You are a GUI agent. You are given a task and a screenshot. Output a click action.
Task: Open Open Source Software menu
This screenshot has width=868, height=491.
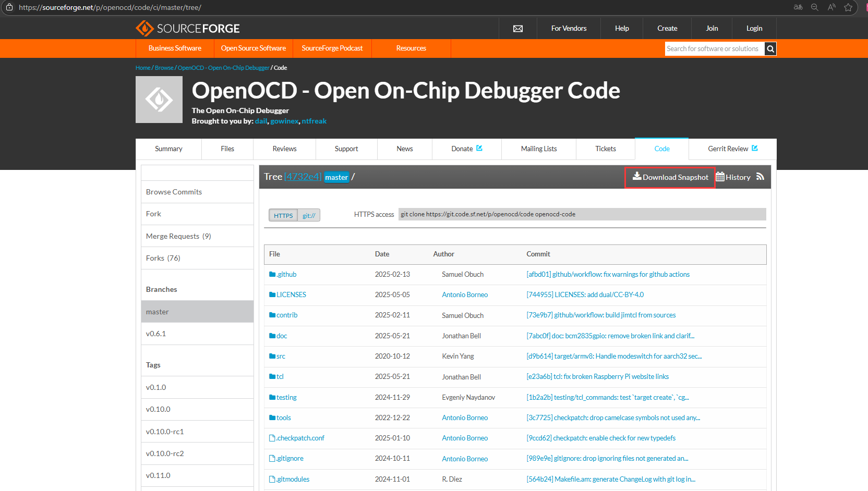click(254, 48)
